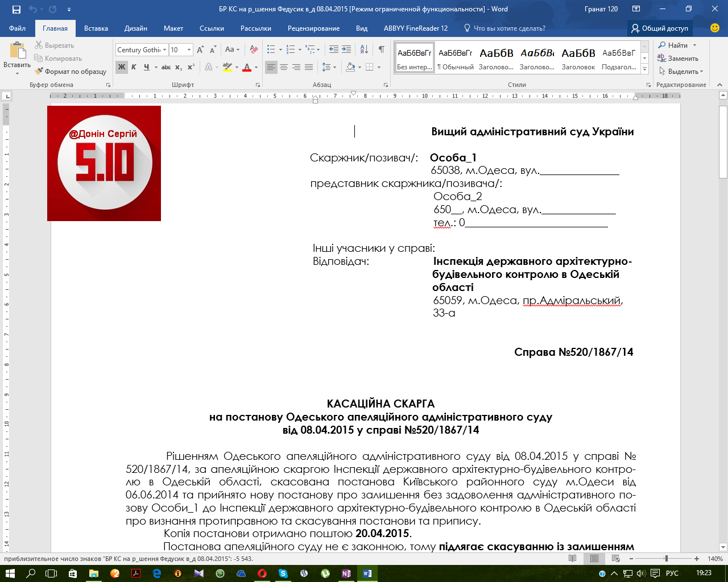
Task: Align text to the left
Action: tap(271, 67)
